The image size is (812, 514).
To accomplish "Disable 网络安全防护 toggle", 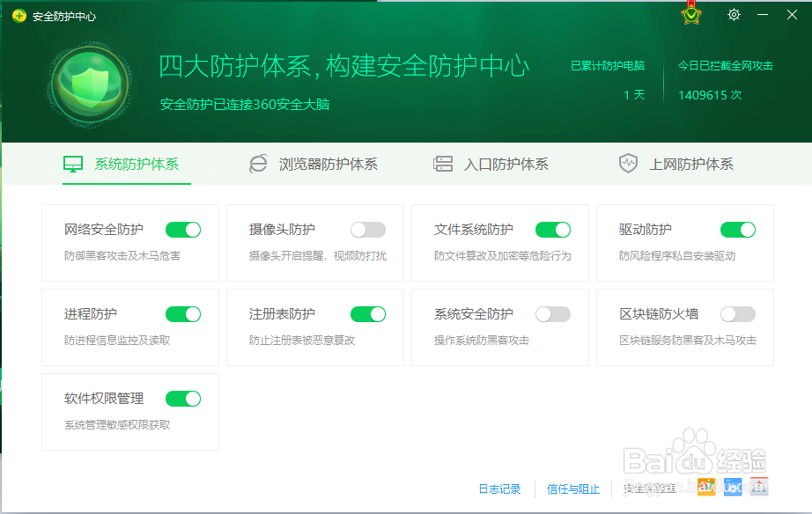I will tap(183, 230).
